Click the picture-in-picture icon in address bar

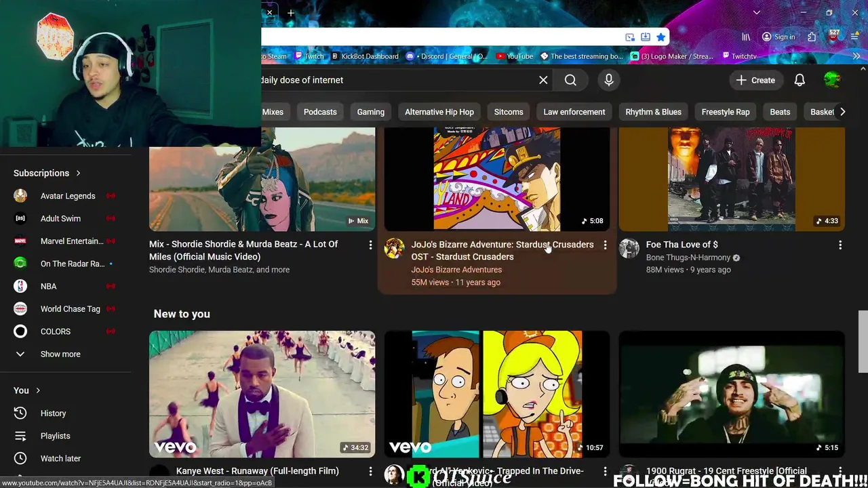[630, 37]
